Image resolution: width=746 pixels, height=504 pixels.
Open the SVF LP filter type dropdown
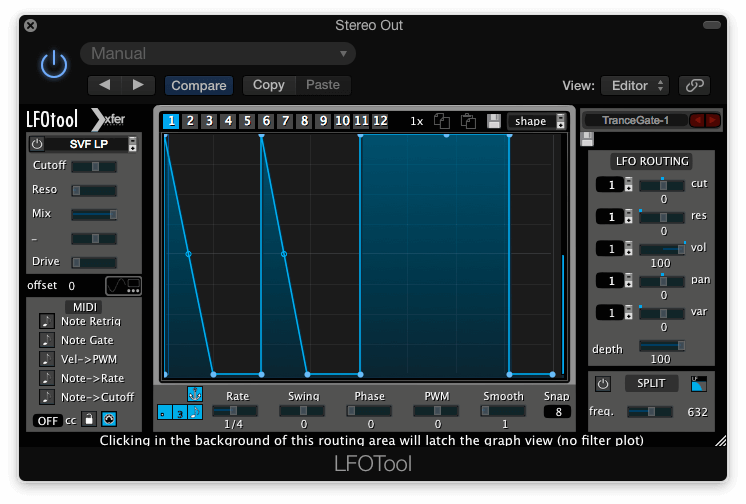click(x=90, y=144)
